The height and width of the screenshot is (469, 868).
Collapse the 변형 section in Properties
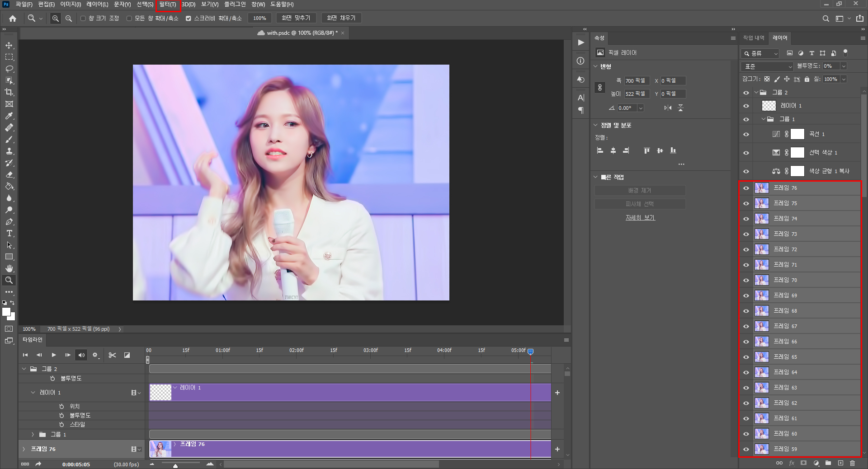596,66
